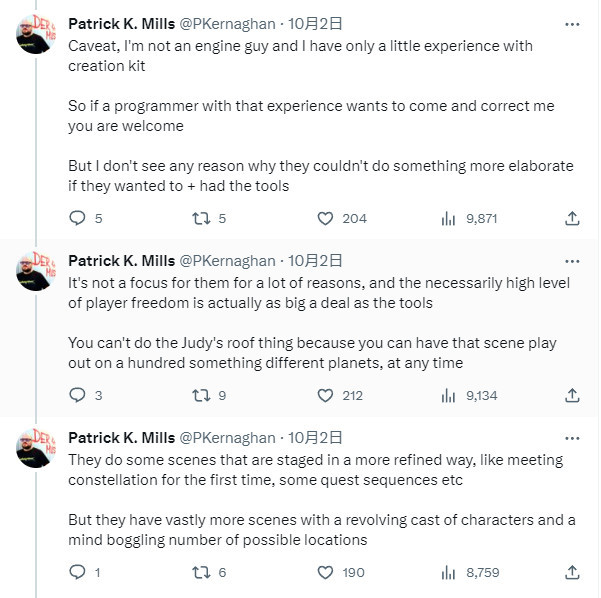Viewport: 601px width, 598px height.
Task: View analytics showing 9,871 views
Action: coord(449,218)
